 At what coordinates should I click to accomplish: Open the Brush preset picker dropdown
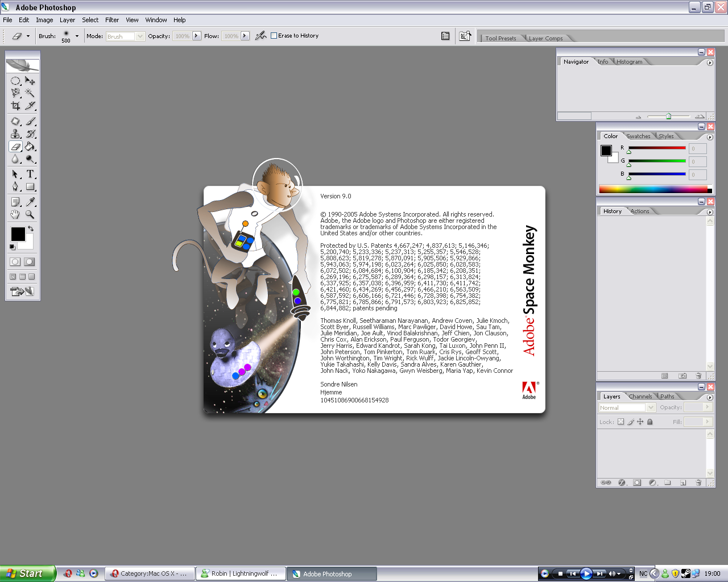(x=77, y=36)
